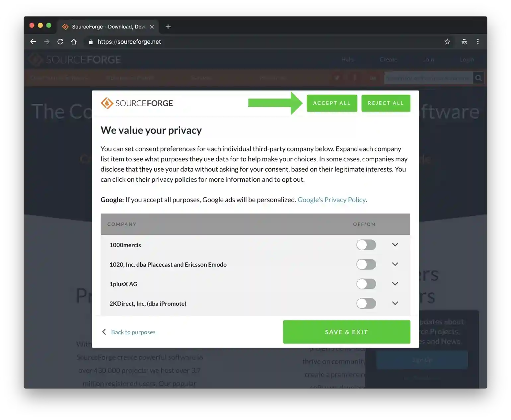Screen dimensions: 511x420
Task: Click the padlock site security icon
Action: pyautogui.click(x=91, y=42)
